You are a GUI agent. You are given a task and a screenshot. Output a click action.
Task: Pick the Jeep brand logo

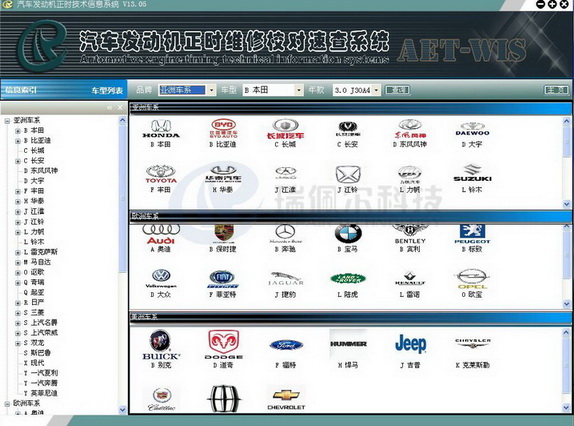(x=411, y=344)
